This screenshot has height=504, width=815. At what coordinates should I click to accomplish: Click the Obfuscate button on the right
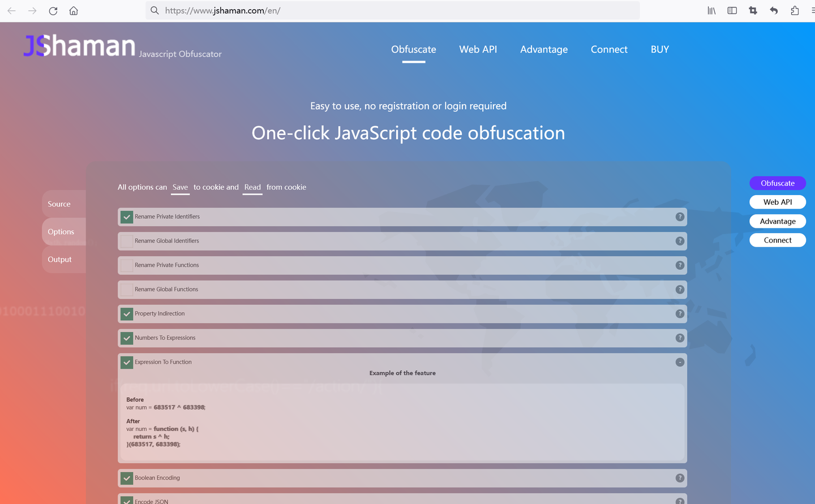777,183
